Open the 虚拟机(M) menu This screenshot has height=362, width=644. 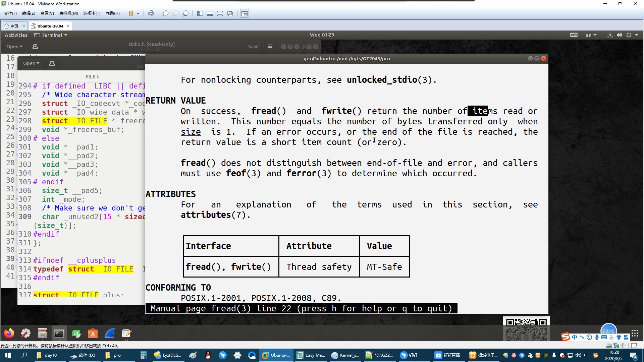(x=68, y=13)
